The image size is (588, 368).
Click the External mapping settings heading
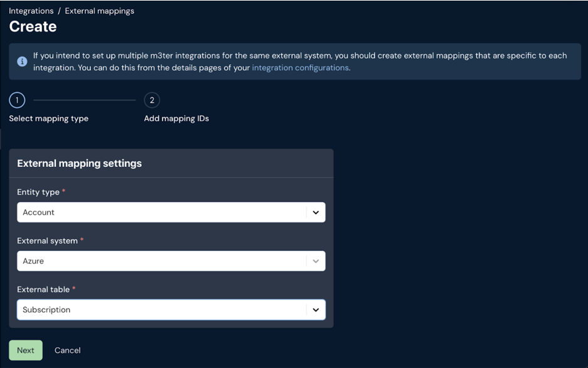click(x=79, y=163)
